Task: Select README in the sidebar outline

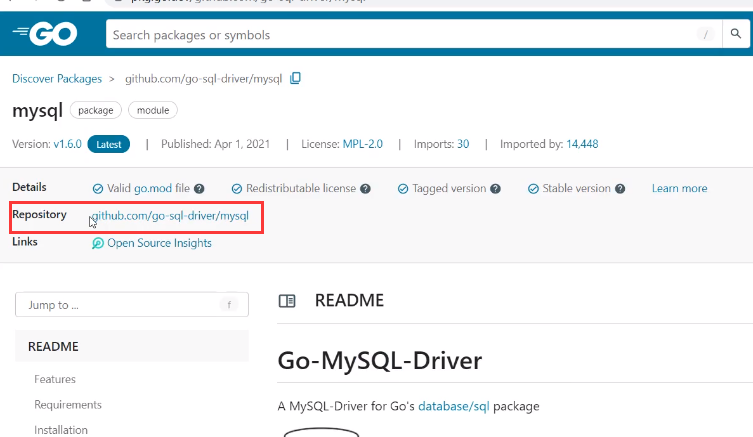Action: [132, 346]
